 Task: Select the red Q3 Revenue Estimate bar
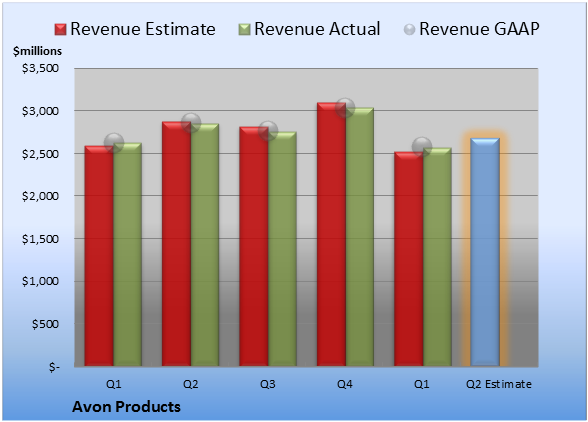(254, 246)
